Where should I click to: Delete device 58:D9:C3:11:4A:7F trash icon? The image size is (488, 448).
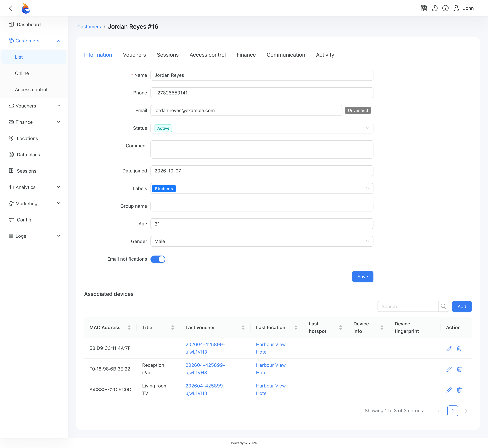click(459, 349)
